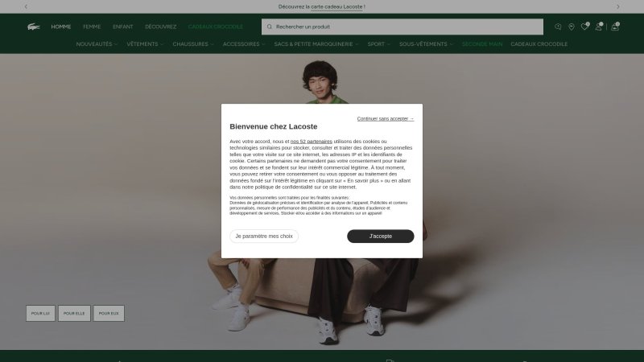Click Je paramètre mes choix button
The height and width of the screenshot is (362, 644).
coord(264,236)
